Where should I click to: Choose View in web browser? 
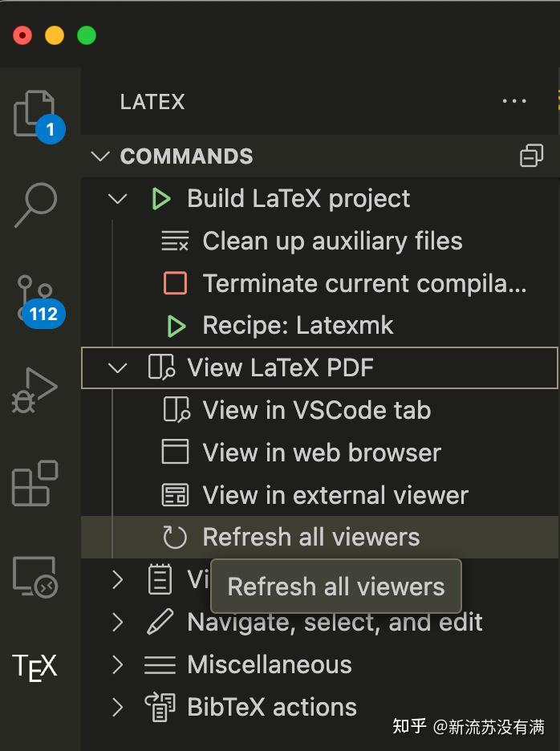tap(321, 453)
